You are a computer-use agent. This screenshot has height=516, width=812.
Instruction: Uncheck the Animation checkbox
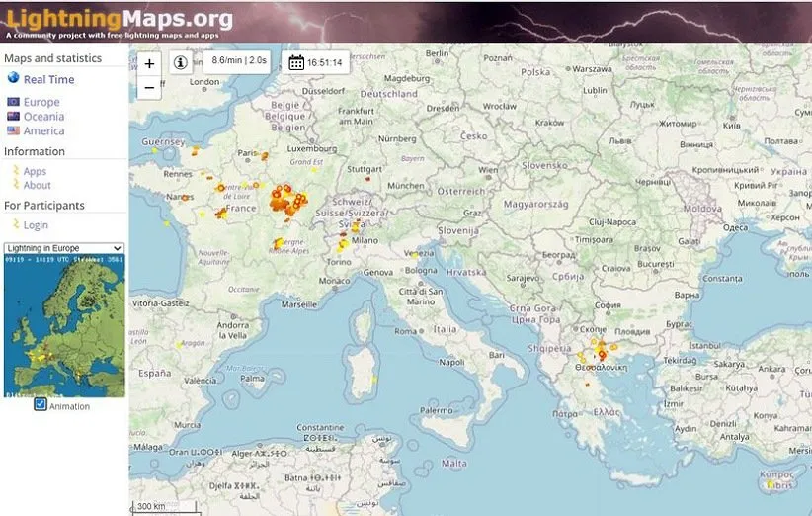click(x=41, y=405)
